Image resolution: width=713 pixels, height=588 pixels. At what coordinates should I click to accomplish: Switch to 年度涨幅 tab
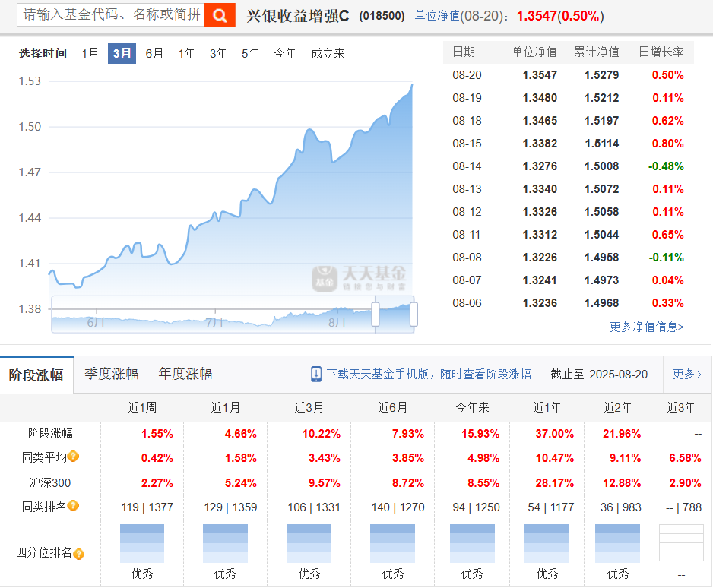(185, 374)
